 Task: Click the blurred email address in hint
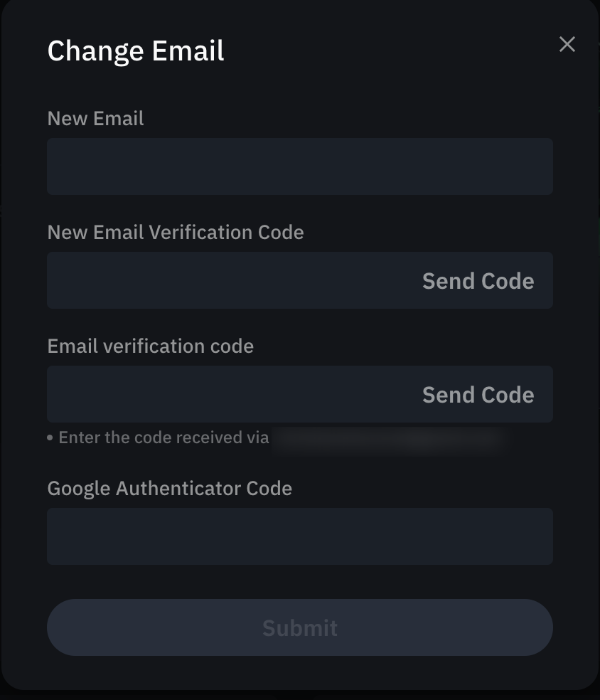pos(388,438)
